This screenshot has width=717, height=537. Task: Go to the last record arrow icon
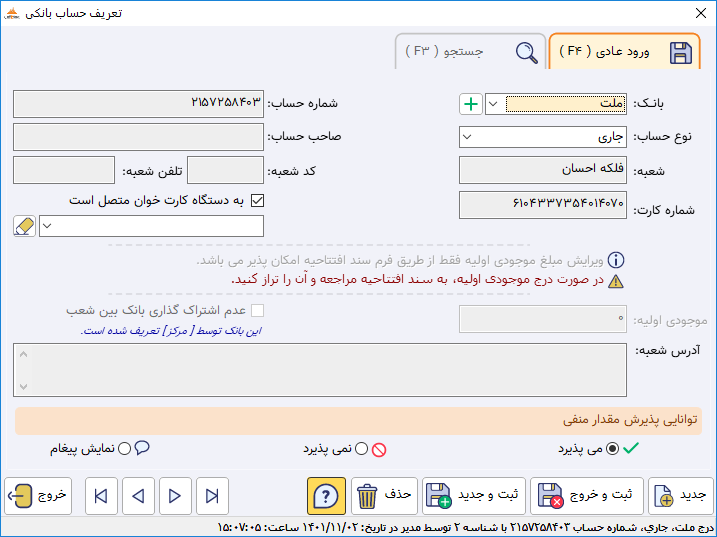pyautogui.click(x=212, y=496)
